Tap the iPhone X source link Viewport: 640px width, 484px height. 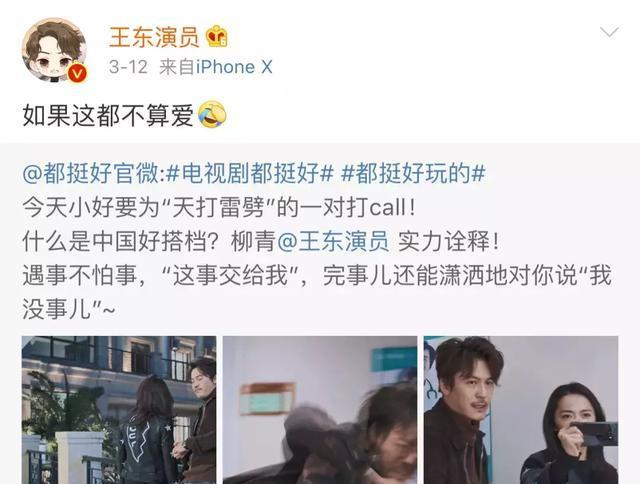click(x=234, y=67)
